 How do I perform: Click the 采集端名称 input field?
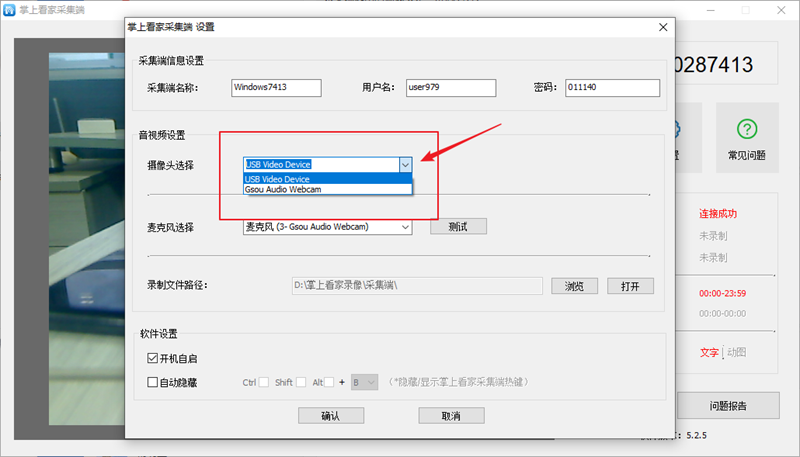[x=276, y=88]
